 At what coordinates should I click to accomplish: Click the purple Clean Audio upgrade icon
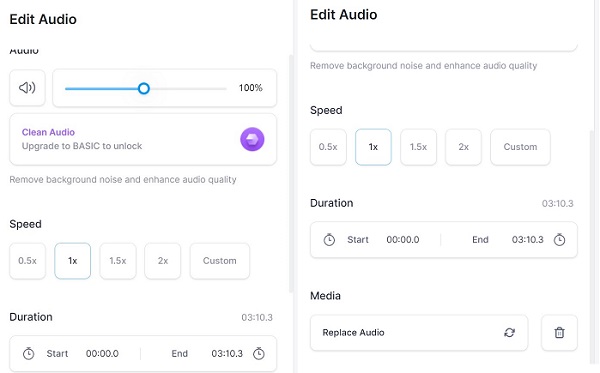[x=252, y=139]
